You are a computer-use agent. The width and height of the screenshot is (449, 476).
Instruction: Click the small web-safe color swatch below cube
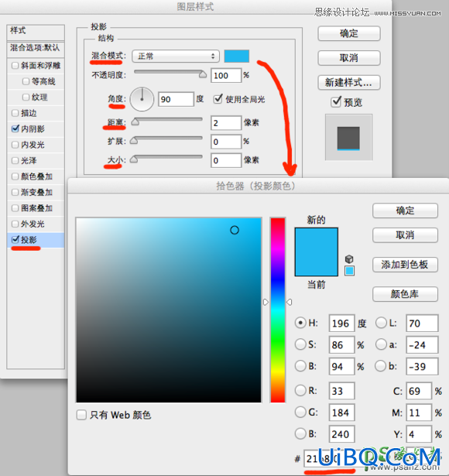coord(349,270)
